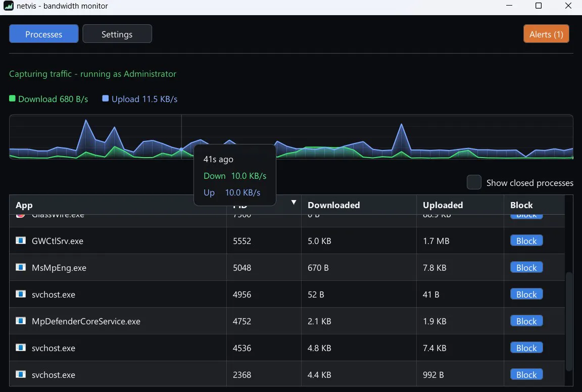
Task: Click the sort arrow in the PID column header
Action: pos(294,202)
